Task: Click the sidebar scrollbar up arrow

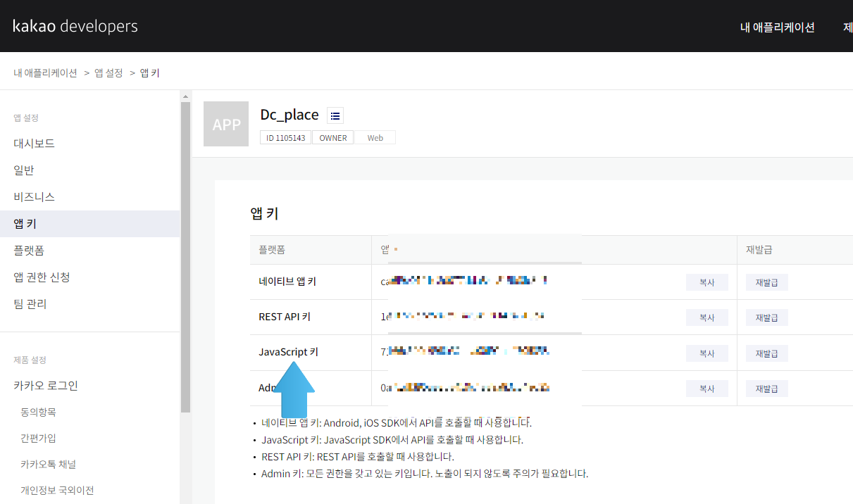Action: (x=185, y=96)
